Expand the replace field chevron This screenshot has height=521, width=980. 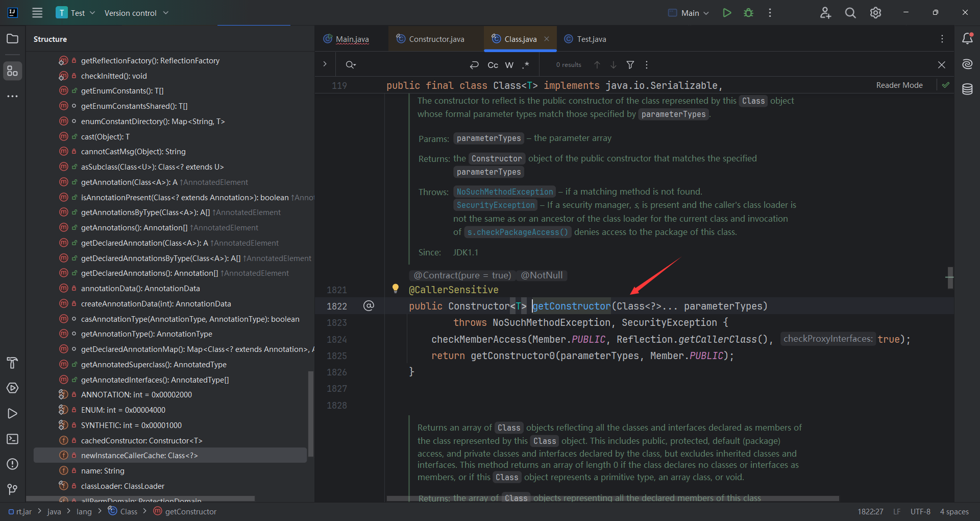pos(325,64)
